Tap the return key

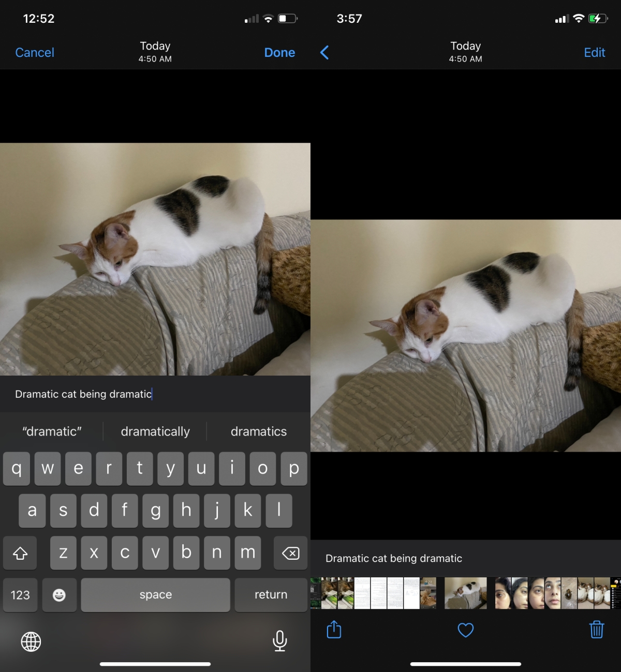tap(271, 595)
